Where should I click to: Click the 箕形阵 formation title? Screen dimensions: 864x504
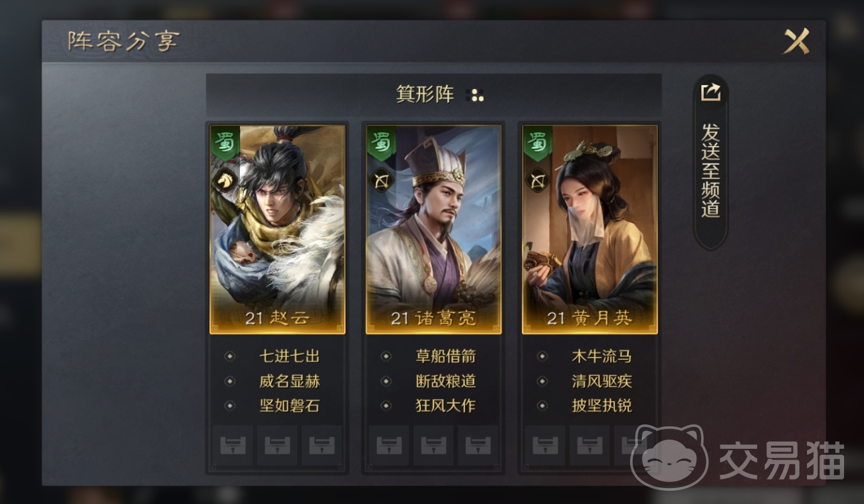pyautogui.click(x=425, y=94)
